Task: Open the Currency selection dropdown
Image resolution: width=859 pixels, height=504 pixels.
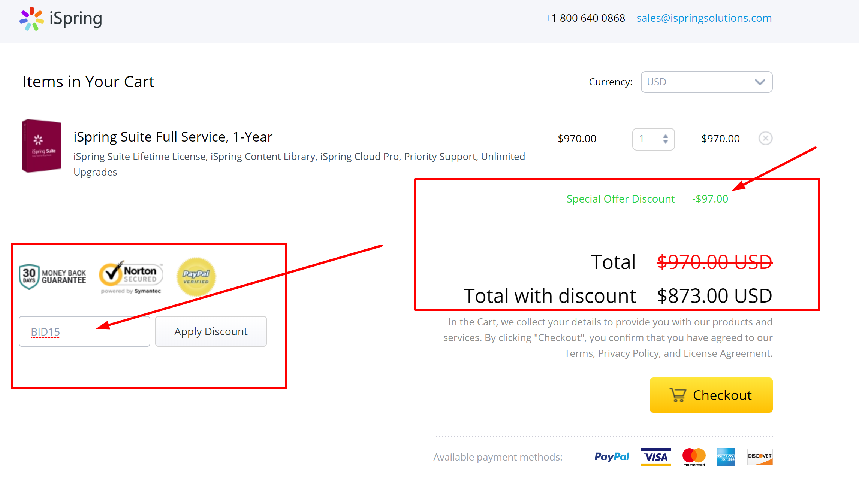Action: tap(706, 82)
